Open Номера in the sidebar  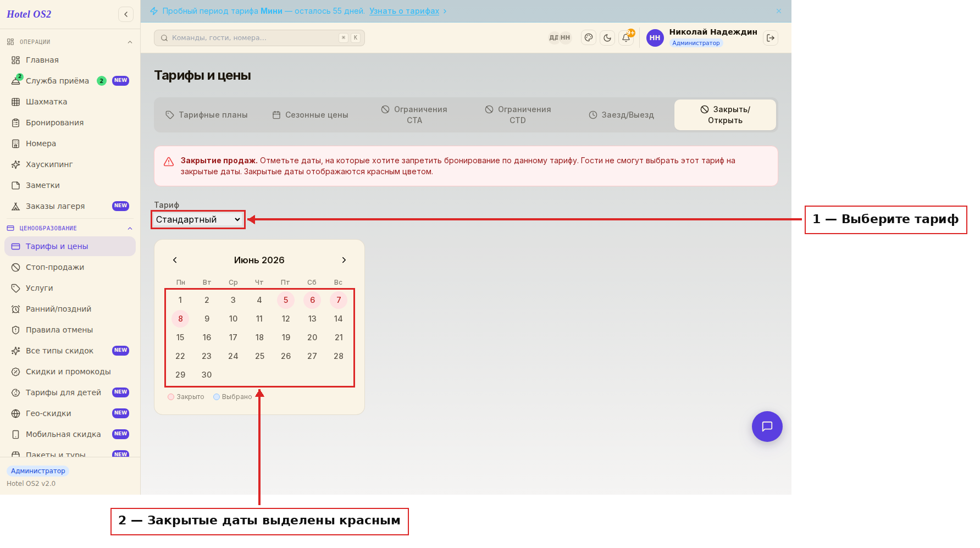click(70, 143)
